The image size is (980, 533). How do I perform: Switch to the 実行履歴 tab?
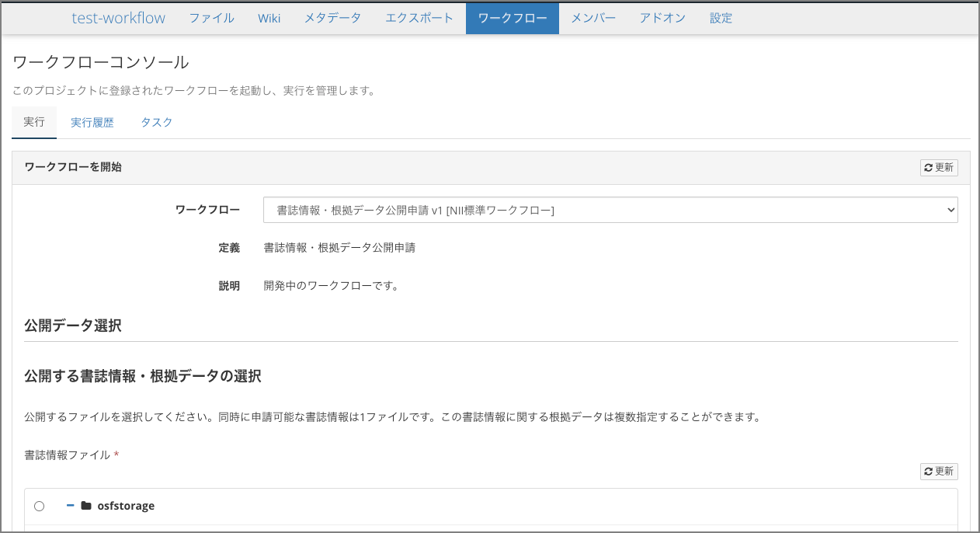tap(92, 123)
